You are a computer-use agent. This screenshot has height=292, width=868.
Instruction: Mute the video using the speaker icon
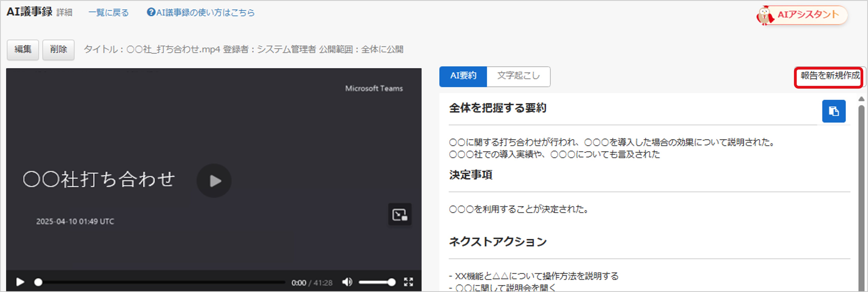click(347, 282)
